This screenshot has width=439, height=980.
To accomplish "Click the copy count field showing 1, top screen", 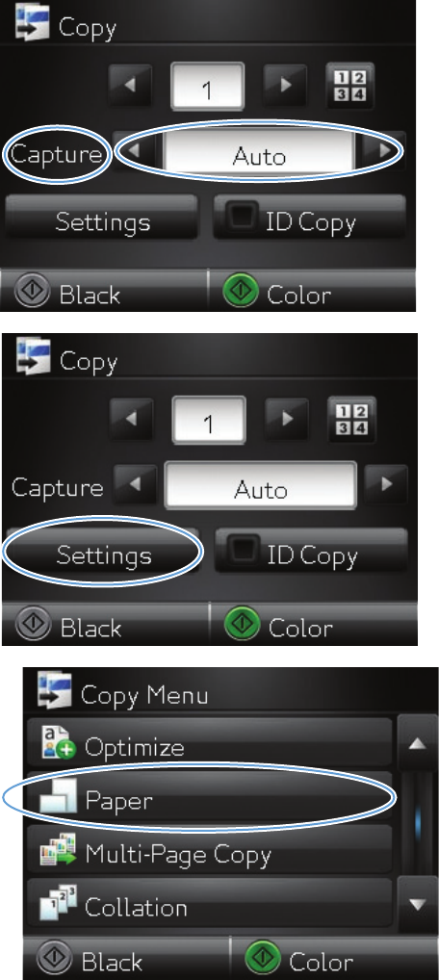I will [x=206, y=86].
